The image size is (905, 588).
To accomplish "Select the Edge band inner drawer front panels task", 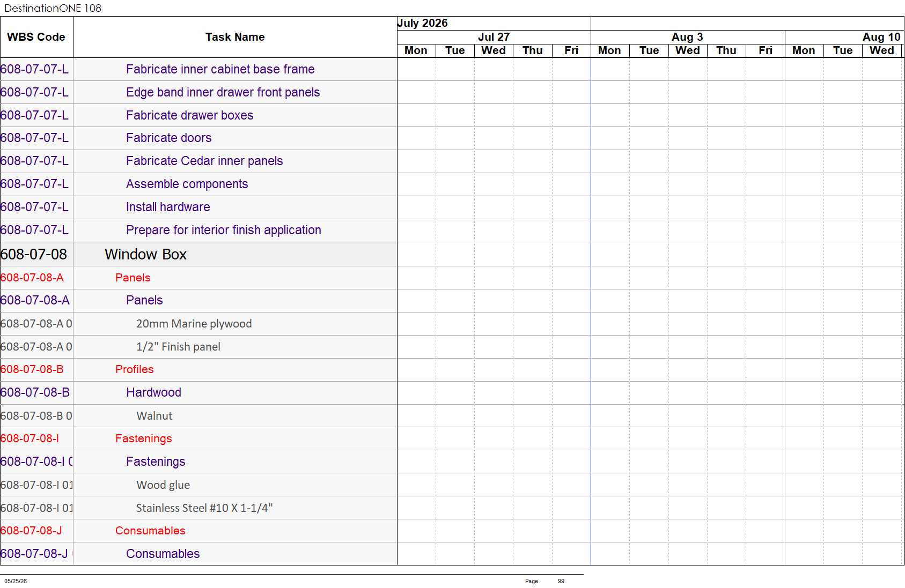I will tap(223, 92).
